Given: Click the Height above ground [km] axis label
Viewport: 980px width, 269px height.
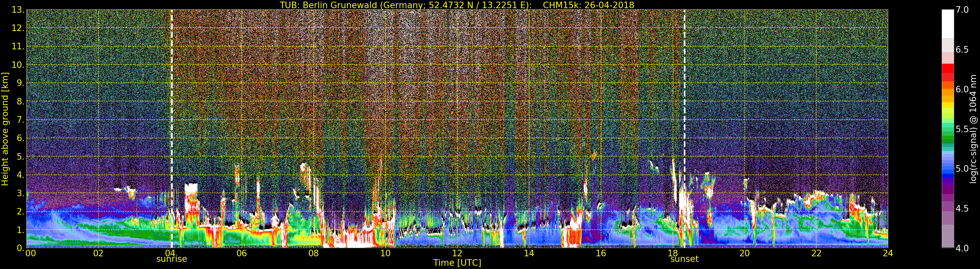Looking at the screenshot, I should [x=5, y=129].
